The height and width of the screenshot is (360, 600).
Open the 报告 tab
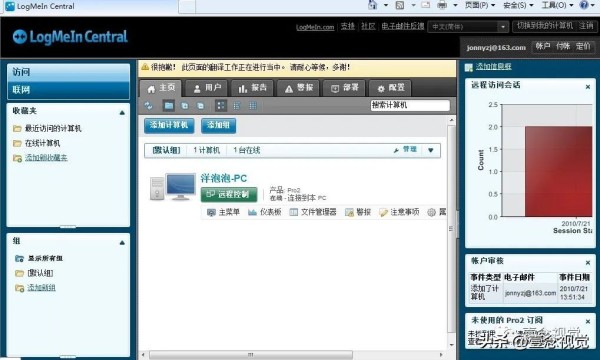click(x=252, y=88)
